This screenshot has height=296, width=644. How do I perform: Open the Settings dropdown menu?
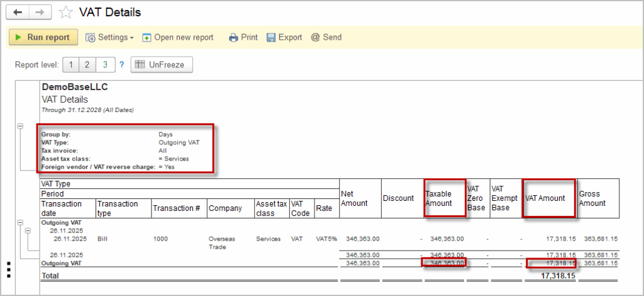tap(109, 37)
